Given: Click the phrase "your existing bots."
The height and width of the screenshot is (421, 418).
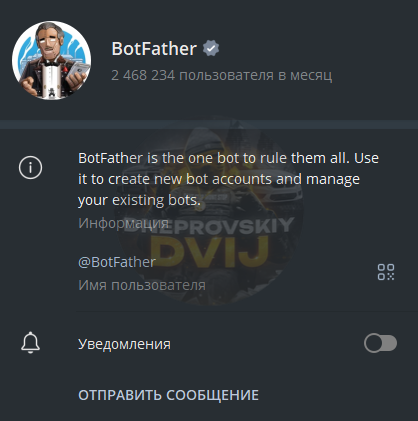Looking at the screenshot, I should tap(139, 200).
